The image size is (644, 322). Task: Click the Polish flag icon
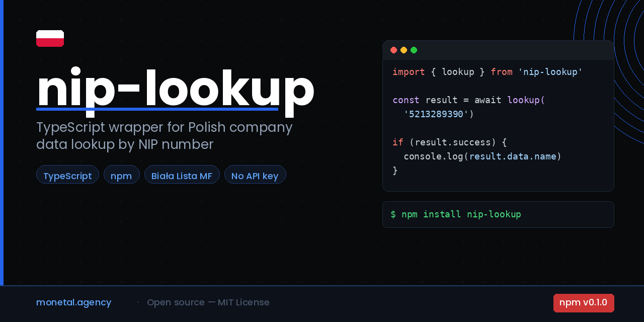click(50, 38)
